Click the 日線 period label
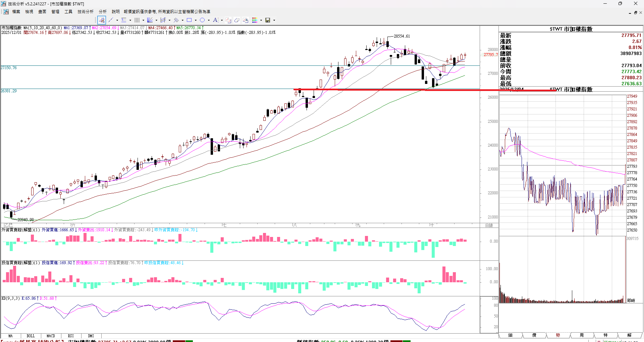This screenshot has width=644, height=342. tap(489, 225)
